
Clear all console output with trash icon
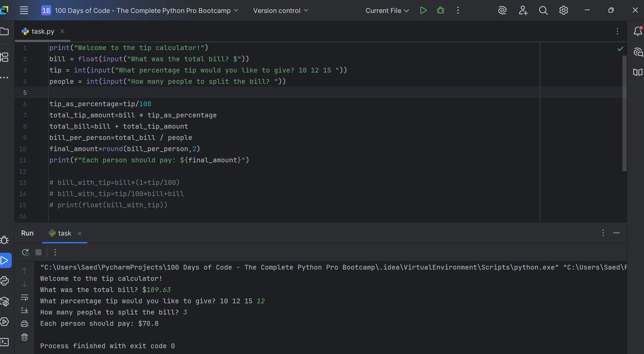pos(25,337)
